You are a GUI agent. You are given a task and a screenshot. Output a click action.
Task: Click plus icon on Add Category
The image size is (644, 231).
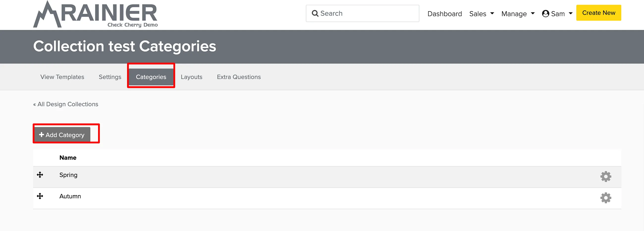(42, 134)
